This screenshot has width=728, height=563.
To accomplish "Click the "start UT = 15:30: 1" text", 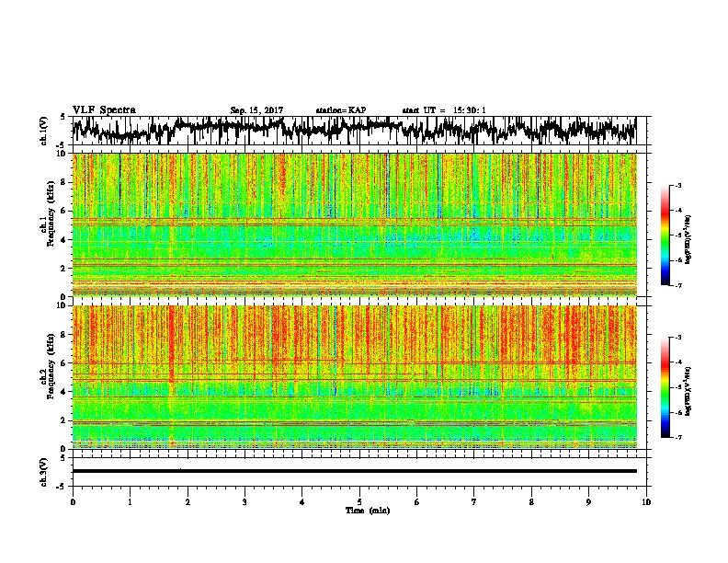I will pos(444,110).
